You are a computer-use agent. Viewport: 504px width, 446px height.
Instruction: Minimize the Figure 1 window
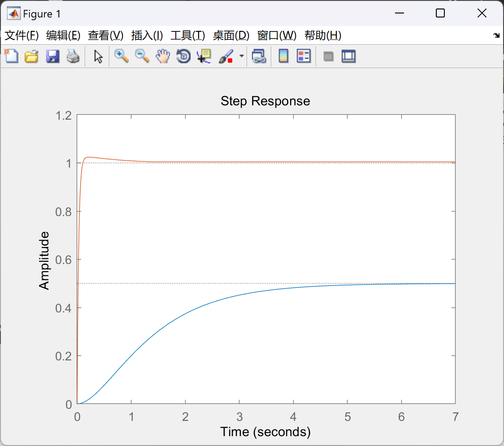pyautogui.click(x=400, y=13)
